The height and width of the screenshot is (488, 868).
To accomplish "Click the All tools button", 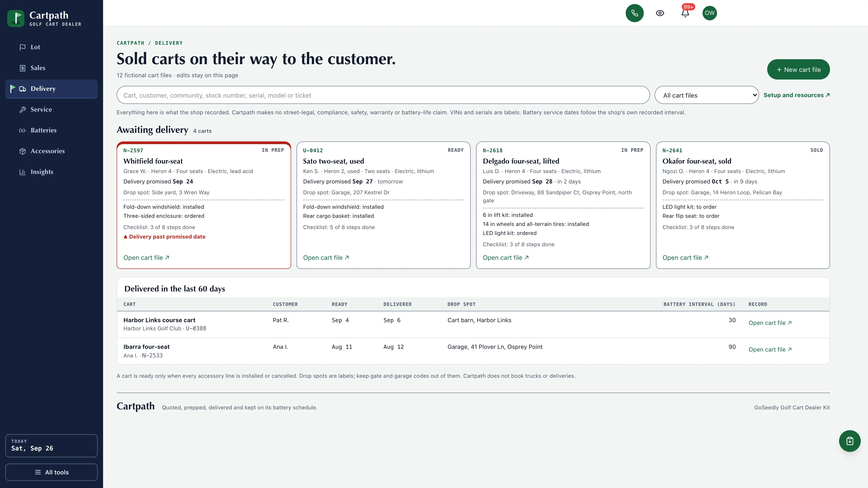I will pos(52,472).
